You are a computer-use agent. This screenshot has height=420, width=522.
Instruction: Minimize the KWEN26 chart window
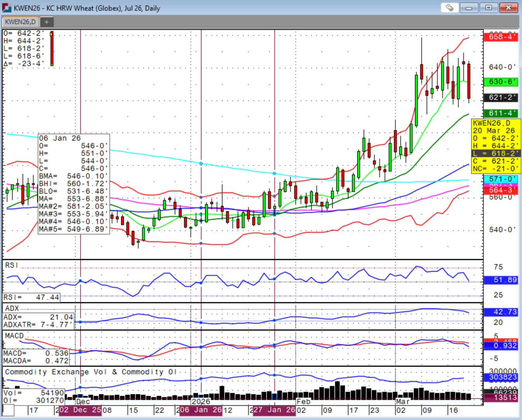[469, 8]
